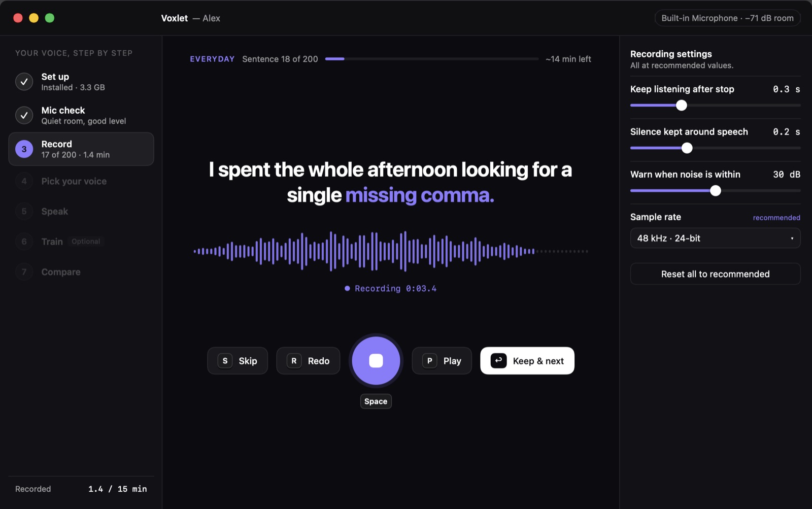Click the step 4 number badge
Screen dimensions: 812x509
coord(24,181)
